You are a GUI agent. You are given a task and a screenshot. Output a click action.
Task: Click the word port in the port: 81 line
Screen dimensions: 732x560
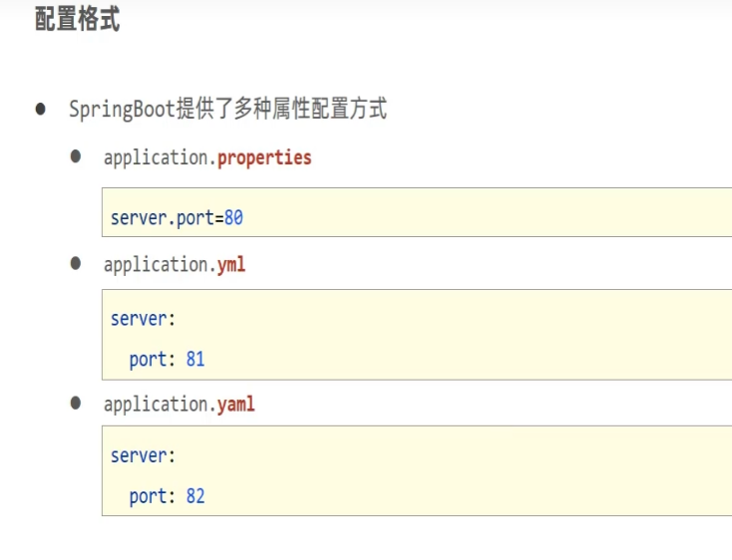click(148, 359)
